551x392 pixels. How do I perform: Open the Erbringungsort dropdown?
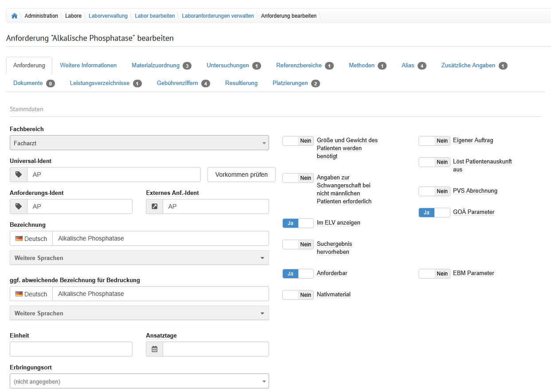[x=139, y=381]
